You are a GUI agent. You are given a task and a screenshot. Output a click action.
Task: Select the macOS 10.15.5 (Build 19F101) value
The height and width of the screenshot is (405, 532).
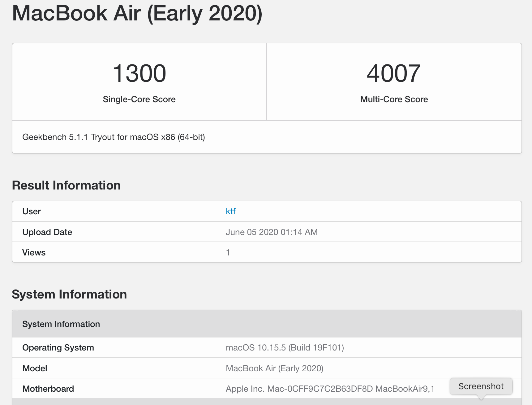click(285, 347)
